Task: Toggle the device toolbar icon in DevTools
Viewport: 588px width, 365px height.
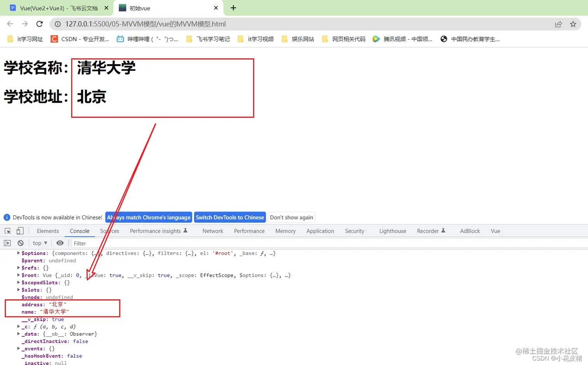Action: tap(20, 231)
